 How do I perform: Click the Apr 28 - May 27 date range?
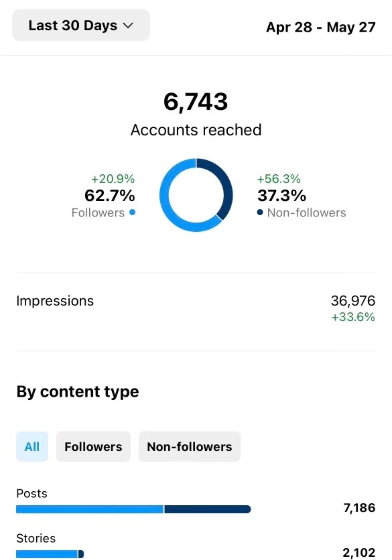pyautogui.click(x=320, y=27)
